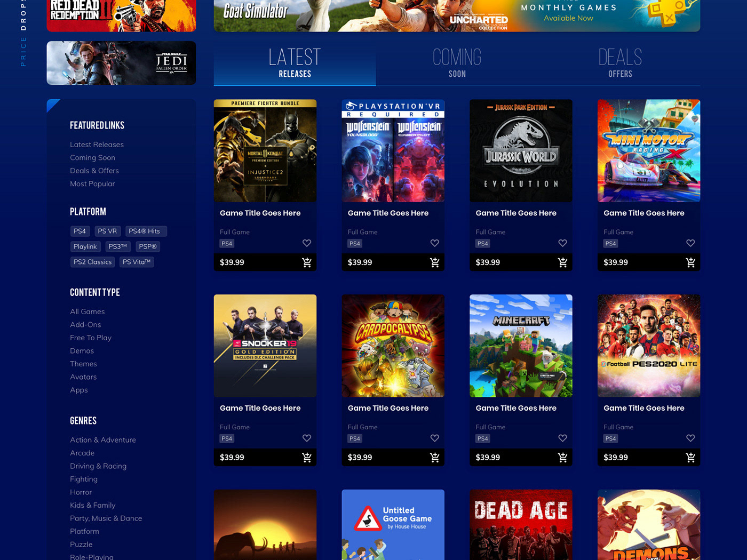This screenshot has width=747, height=560.
Task: Toggle wishlist heart on Minecraft
Action: click(x=562, y=438)
